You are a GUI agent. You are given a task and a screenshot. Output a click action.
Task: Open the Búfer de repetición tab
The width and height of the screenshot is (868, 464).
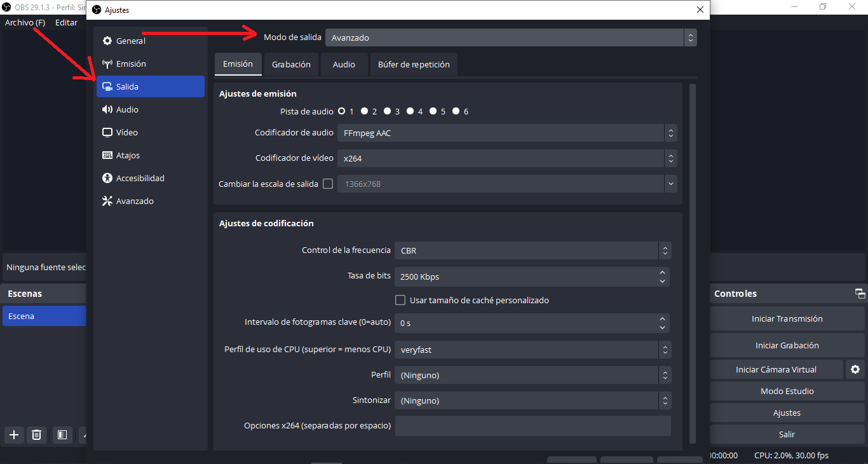tap(414, 64)
